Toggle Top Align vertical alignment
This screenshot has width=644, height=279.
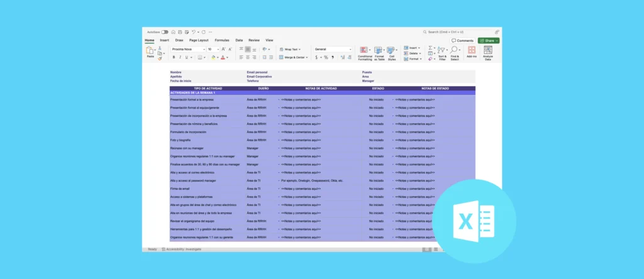(241, 49)
